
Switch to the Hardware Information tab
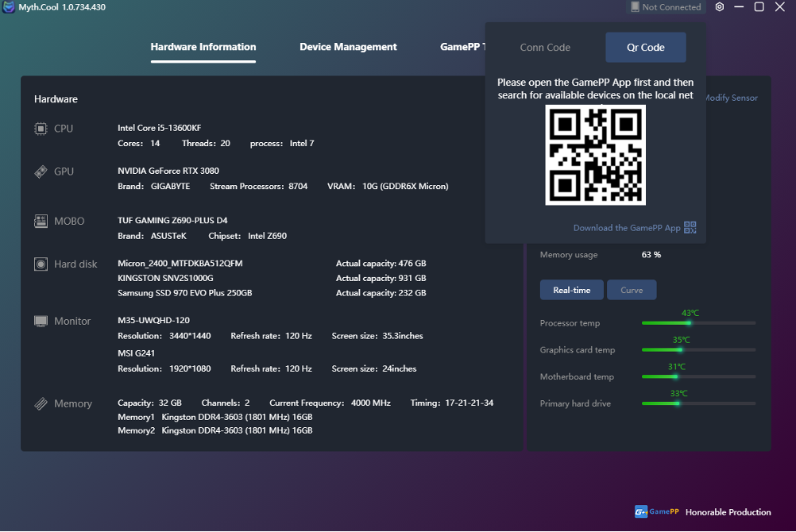click(203, 47)
